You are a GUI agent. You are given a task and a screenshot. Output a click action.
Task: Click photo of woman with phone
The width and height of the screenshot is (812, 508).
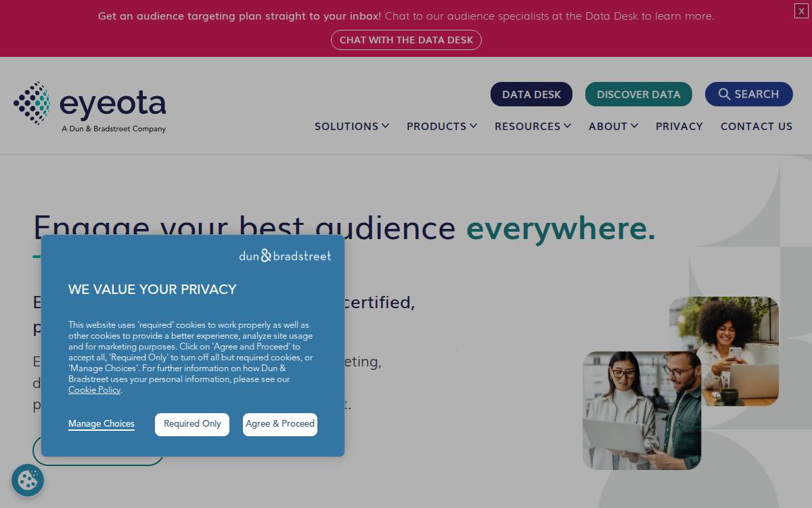point(724,351)
